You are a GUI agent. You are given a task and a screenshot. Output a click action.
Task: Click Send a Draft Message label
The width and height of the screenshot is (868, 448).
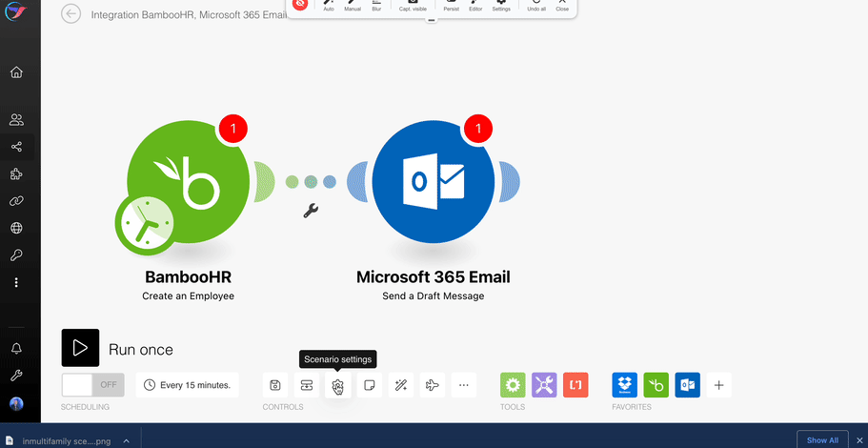click(434, 296)
